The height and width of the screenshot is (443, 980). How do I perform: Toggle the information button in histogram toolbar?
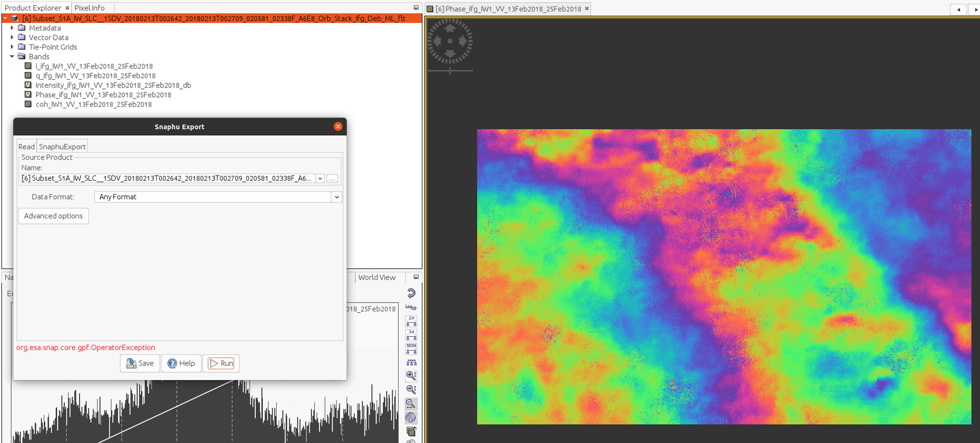click(411, 417)
